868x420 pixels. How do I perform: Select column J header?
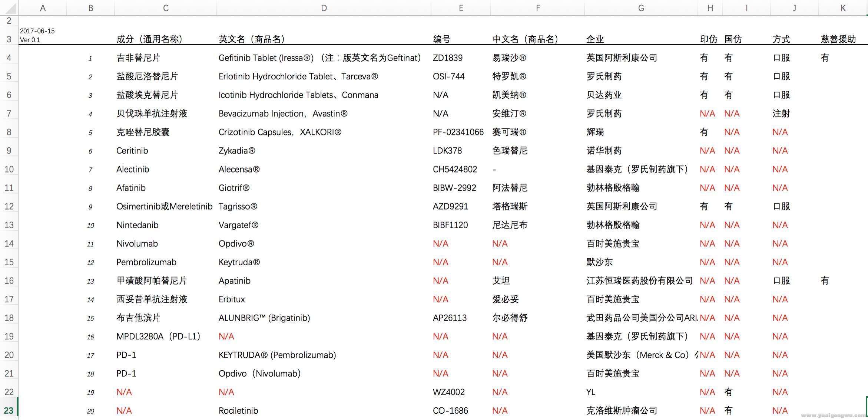(794, 8)
